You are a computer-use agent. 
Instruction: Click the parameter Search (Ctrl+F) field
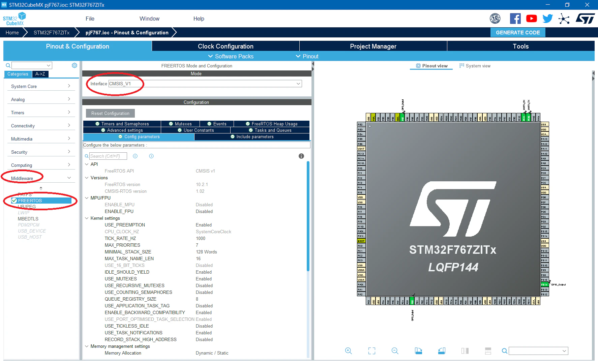tap(108, 156)
